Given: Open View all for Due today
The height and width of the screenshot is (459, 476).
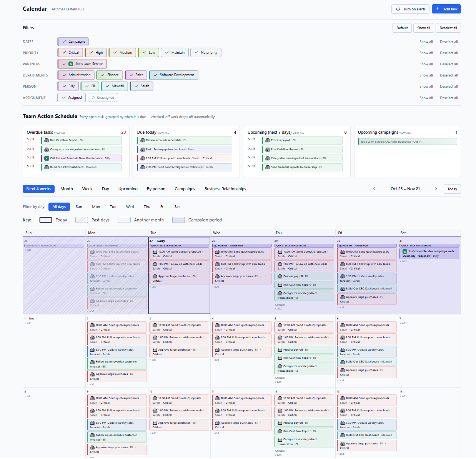Looking at the screenshot, I should pyautogui.click(x=163, y=133).
